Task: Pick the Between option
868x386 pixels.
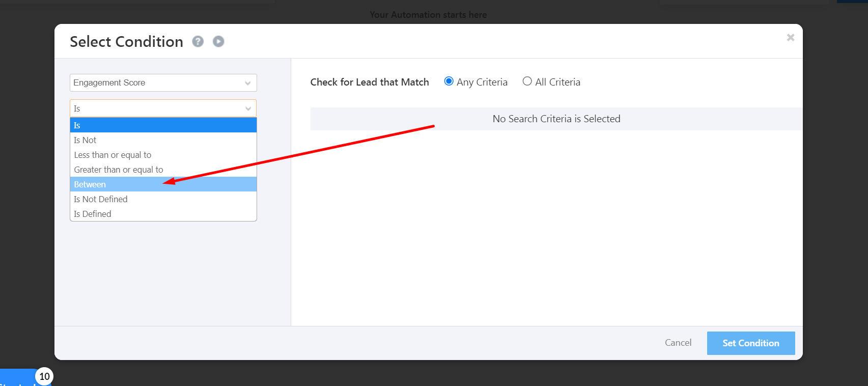Action: 163,184
